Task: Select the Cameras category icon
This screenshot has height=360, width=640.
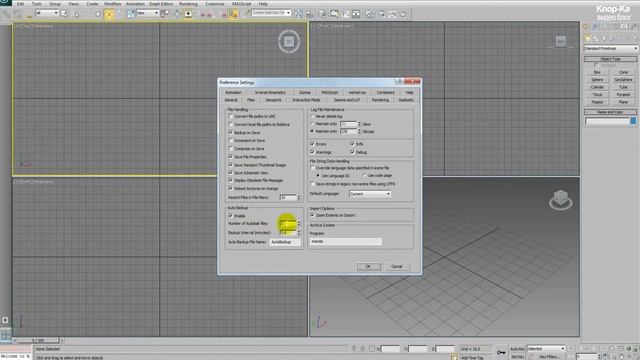Action: (611, 39)
